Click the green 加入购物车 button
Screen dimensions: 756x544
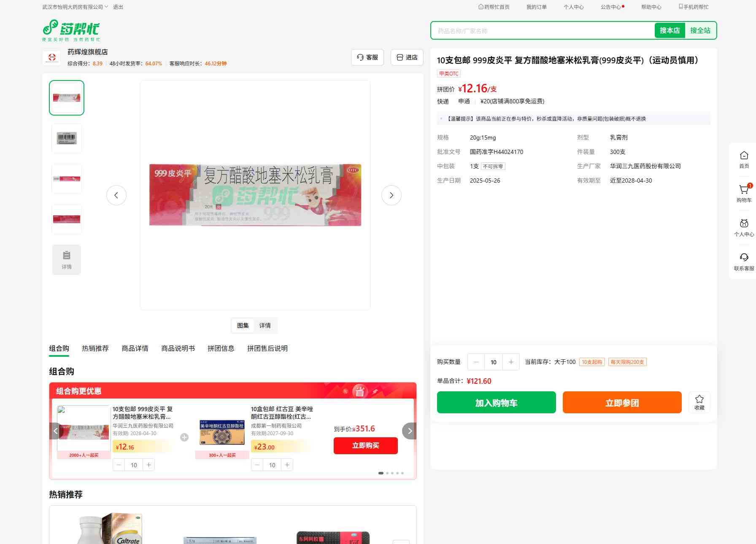pyautogui.click(x=496, y=402)
